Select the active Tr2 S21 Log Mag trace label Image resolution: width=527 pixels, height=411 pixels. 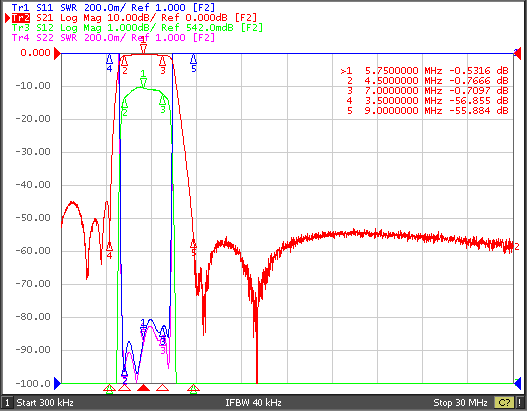[x=134, y=17]
